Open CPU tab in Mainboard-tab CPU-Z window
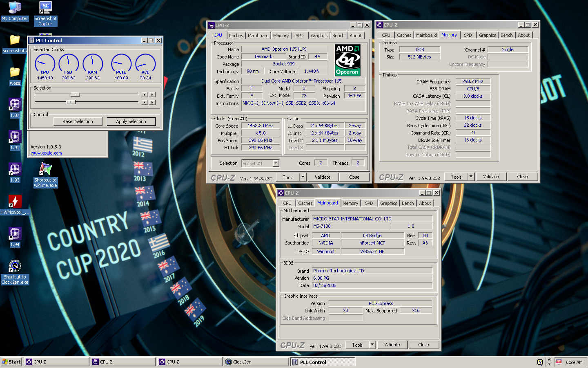Viewport: 588px width, 368px height. coord(287,203)
